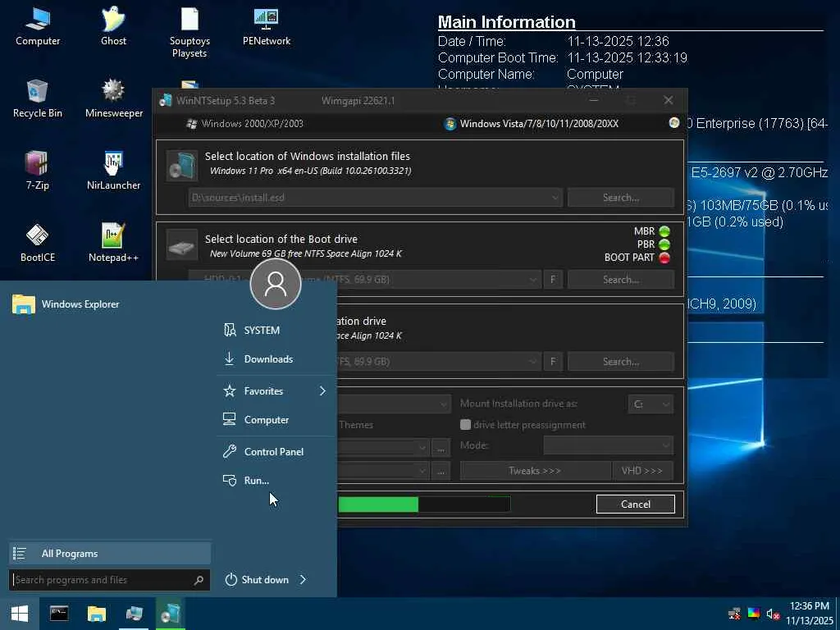The height and width of the screenshot is (630, 840).
Task: Click the Shut down button
Action: 257,580
